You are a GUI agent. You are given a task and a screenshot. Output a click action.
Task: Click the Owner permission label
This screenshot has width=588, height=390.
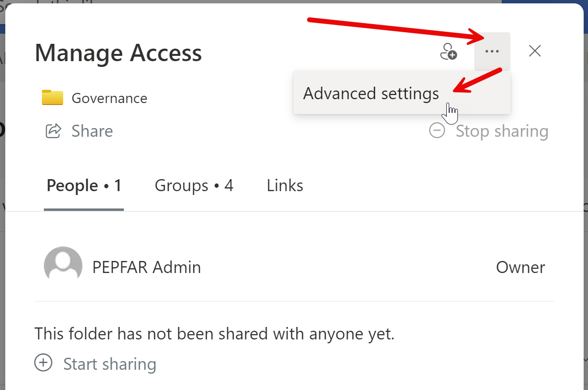click(x=521, y=267)
